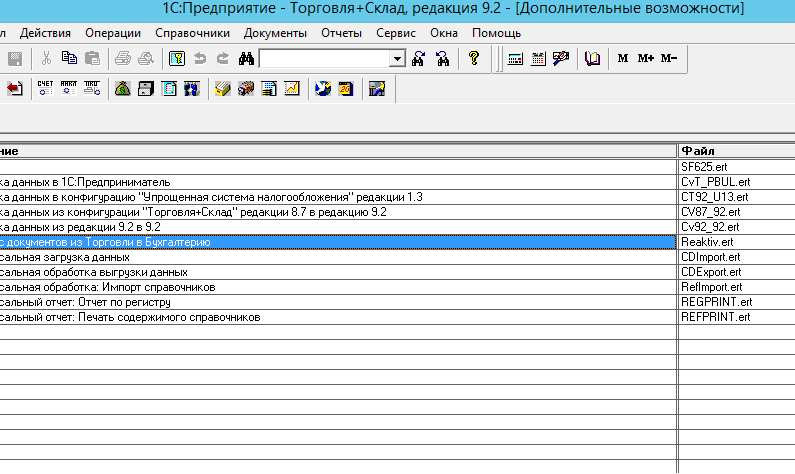
Task: Click the yellow box goods icon
Action: pos(222,89)
